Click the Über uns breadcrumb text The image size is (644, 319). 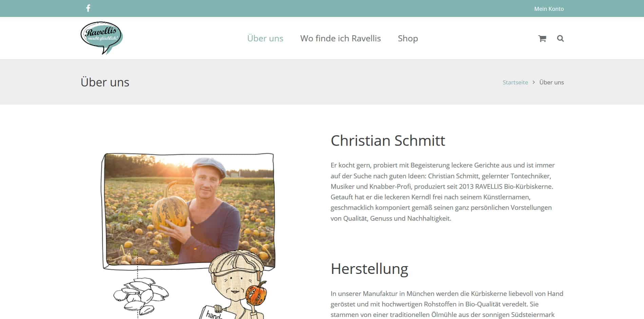click(551, 82)
